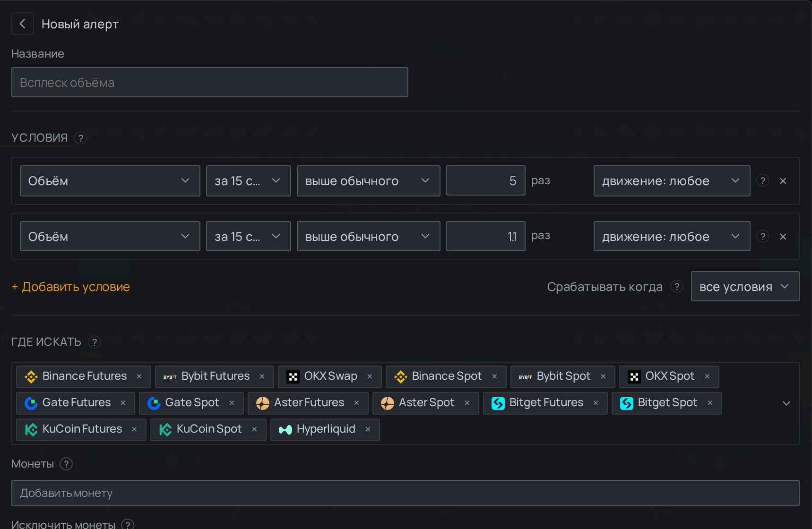
Task: Remove the Binance Futures tag
Action: (x=139, y=376)
